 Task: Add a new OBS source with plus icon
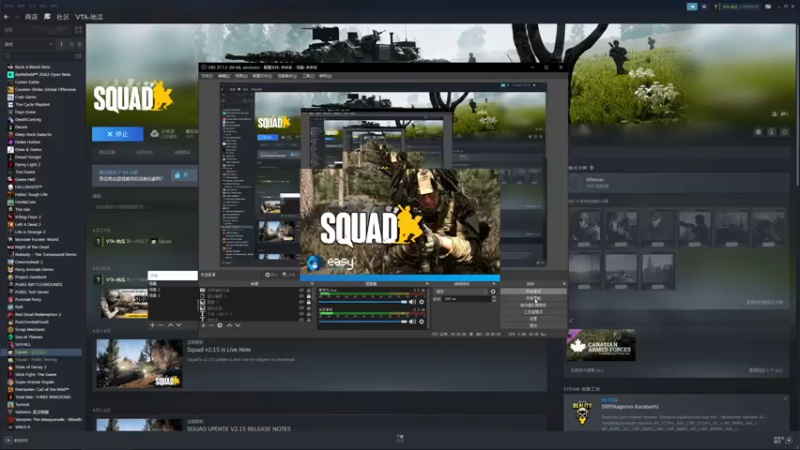point(203,325)
